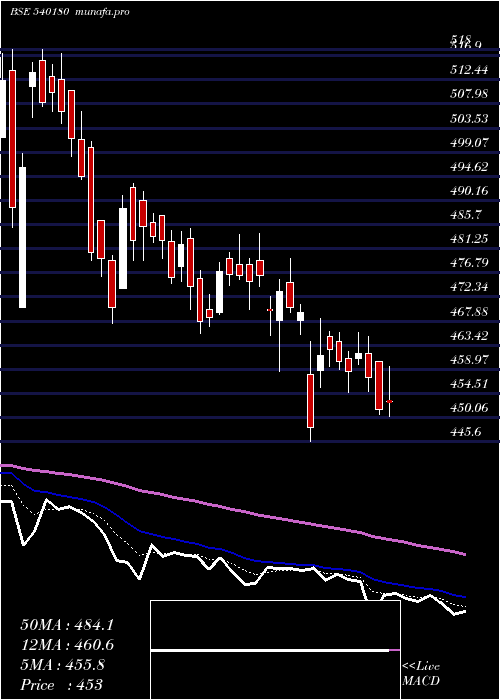Click the tall white candlestick near chart start
The height and width of the screenshot is (700, 500).
[22, 238]
